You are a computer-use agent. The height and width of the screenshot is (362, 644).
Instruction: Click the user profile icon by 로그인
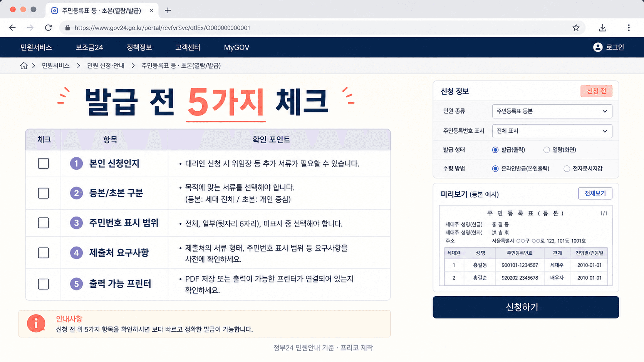coord(598,47)
